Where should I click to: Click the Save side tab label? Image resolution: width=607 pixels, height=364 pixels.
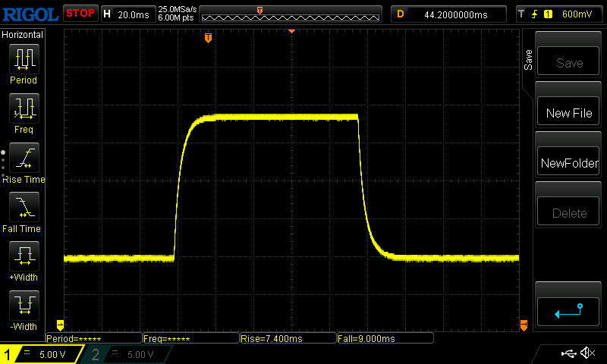point(527,60)
